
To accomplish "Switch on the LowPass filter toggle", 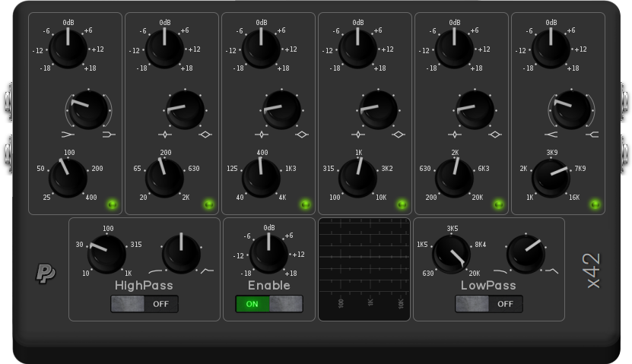I will (x=489, y=304).
